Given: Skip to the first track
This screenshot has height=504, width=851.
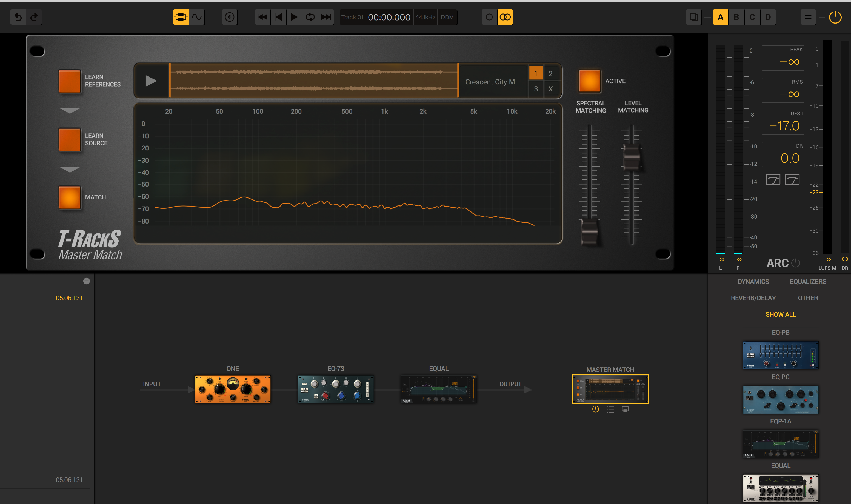Looking at the screenshot, I should pyautogui.click(x=262, y=17).
